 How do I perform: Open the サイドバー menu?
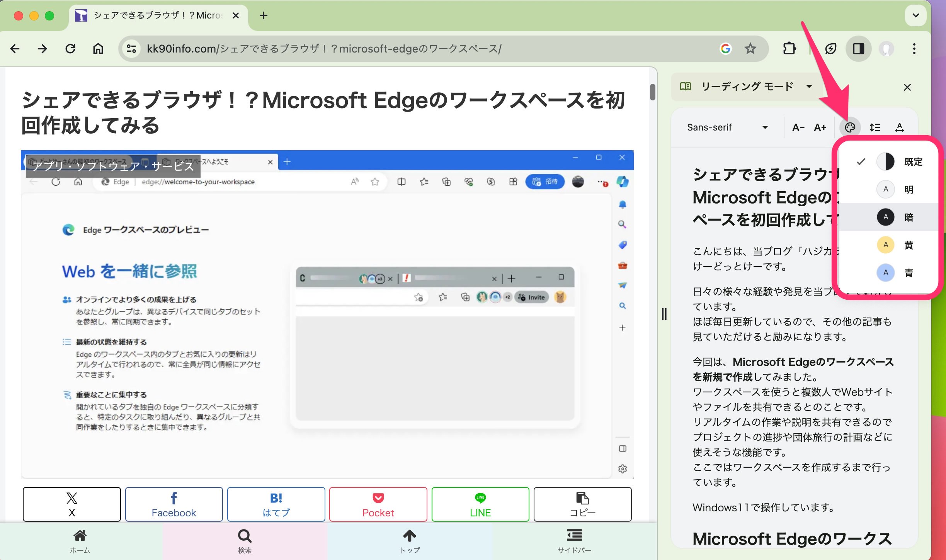[574, 541]
